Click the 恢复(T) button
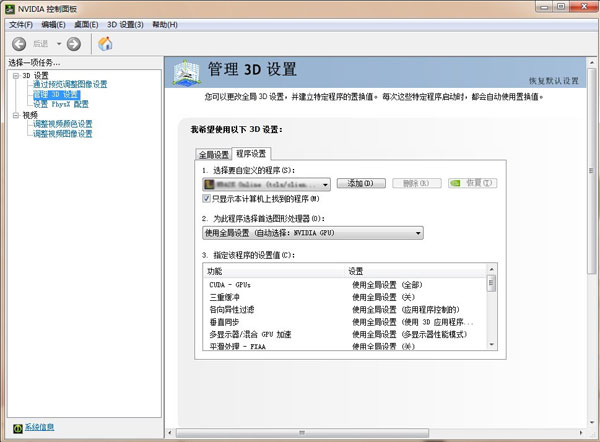The image size is (600, 442). click(473, 183)
